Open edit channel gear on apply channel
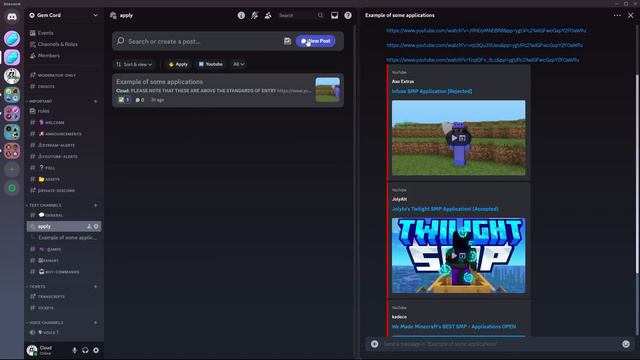Viewport: 640px width, 360px height. pos(96,226)
